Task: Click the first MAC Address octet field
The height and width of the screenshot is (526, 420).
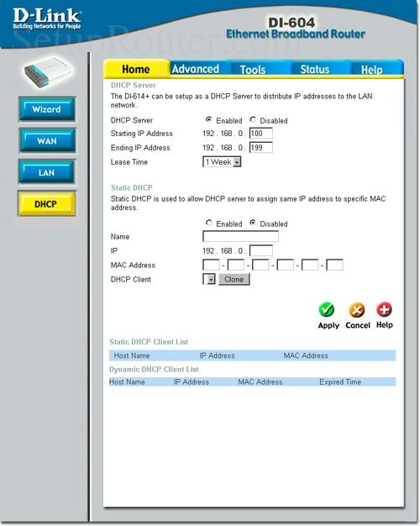Action: [211, 265]
